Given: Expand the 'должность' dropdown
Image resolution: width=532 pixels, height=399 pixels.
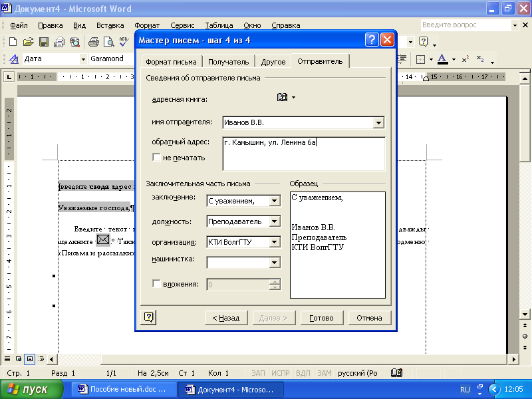Looking at the screenshot, I should pyautogui.click(x=275, y=221).
